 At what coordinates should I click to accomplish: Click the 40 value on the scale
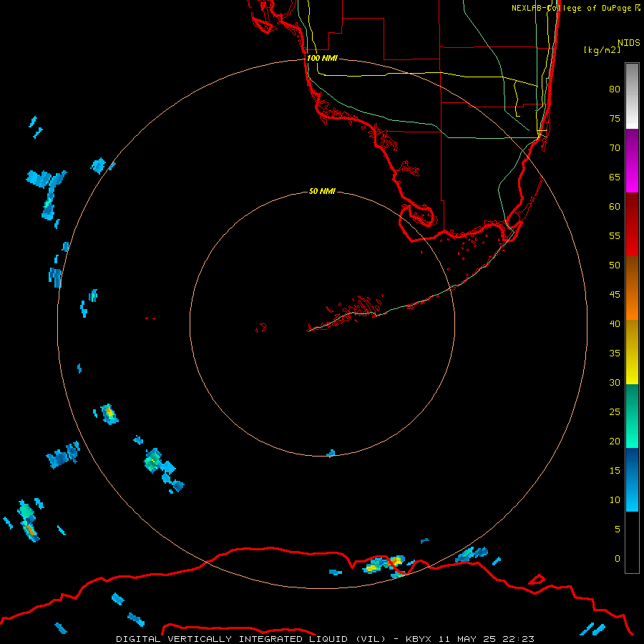point(615,324)
